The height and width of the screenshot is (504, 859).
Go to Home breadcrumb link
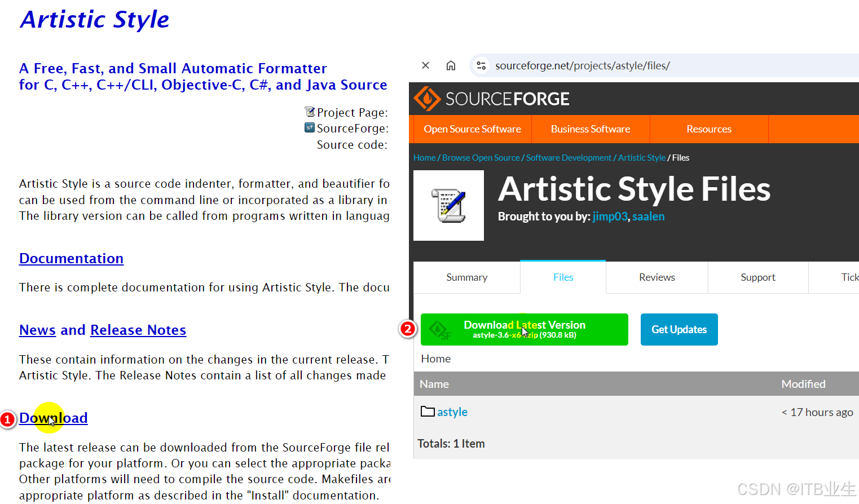[x=425, y=158]
